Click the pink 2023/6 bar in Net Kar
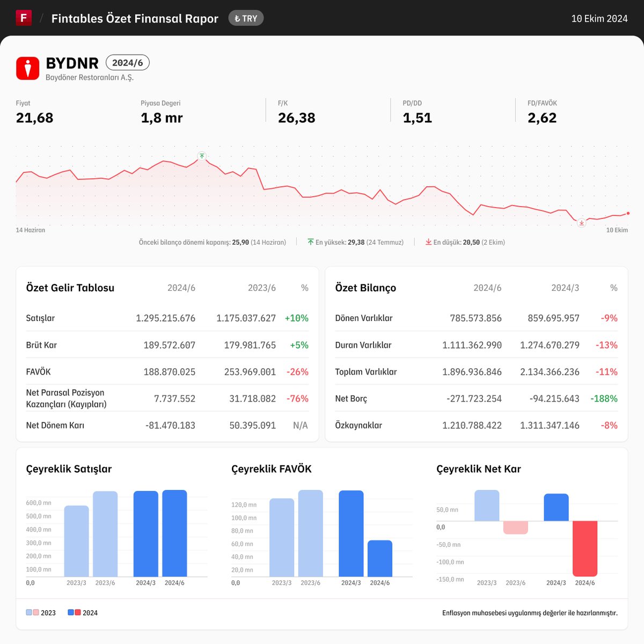 coord(516,528)
